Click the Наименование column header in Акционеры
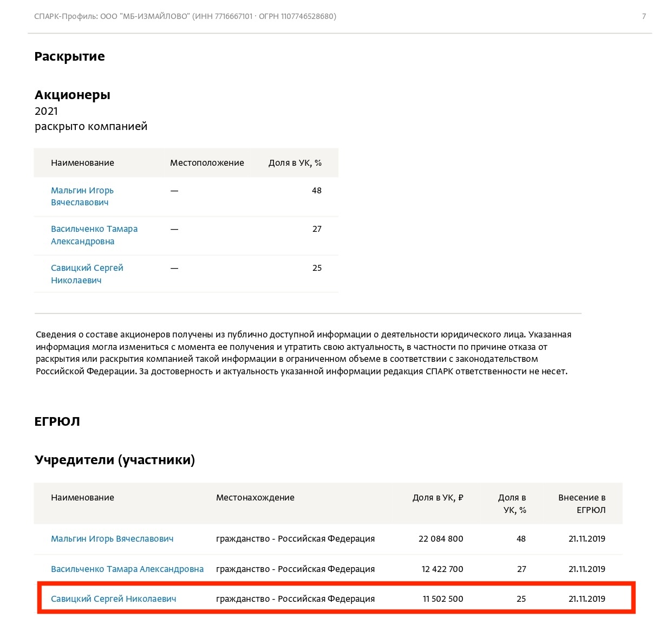The height and width of the screenshot is (637, 672). [82, 162]
